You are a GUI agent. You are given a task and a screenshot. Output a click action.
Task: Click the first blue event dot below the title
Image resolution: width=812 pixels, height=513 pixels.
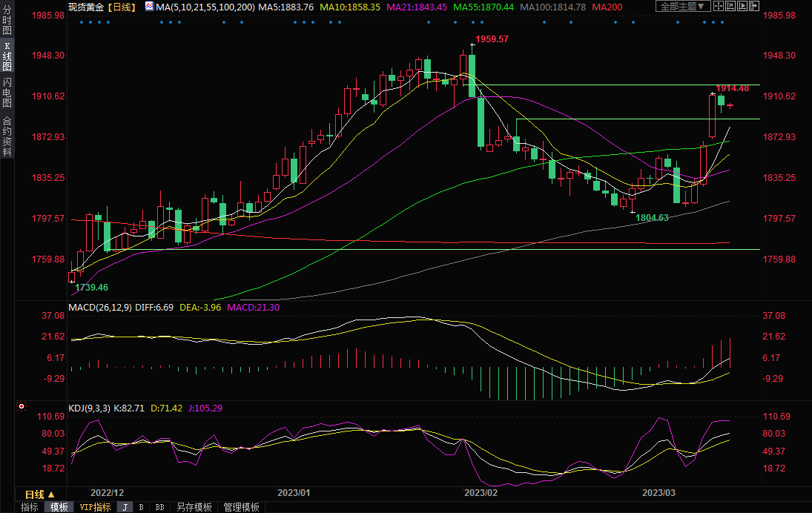81,21
